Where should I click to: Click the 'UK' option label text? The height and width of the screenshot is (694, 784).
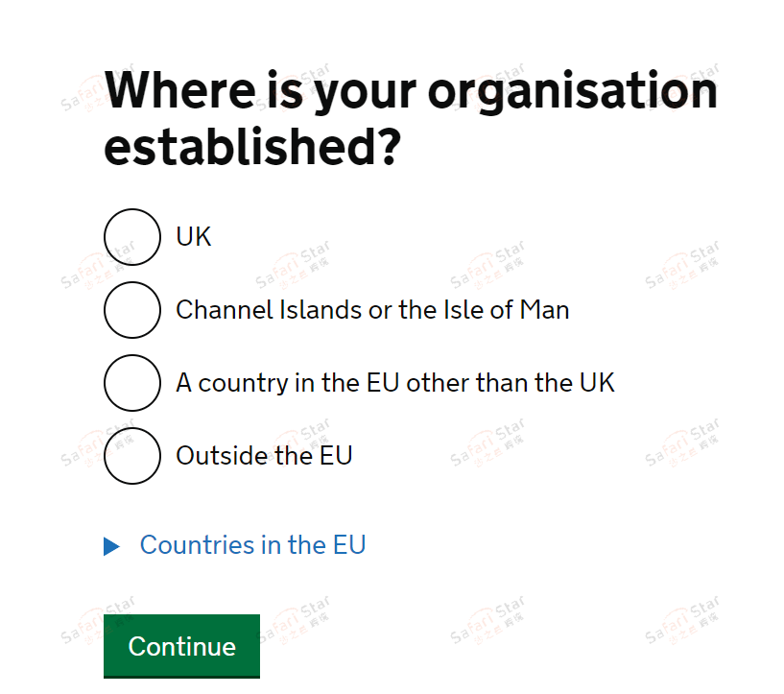click(193, 237)
